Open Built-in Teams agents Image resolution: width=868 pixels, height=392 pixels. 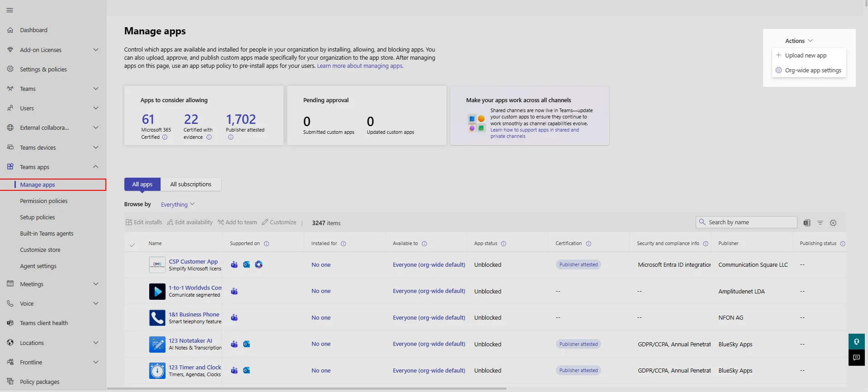point(47,233)
